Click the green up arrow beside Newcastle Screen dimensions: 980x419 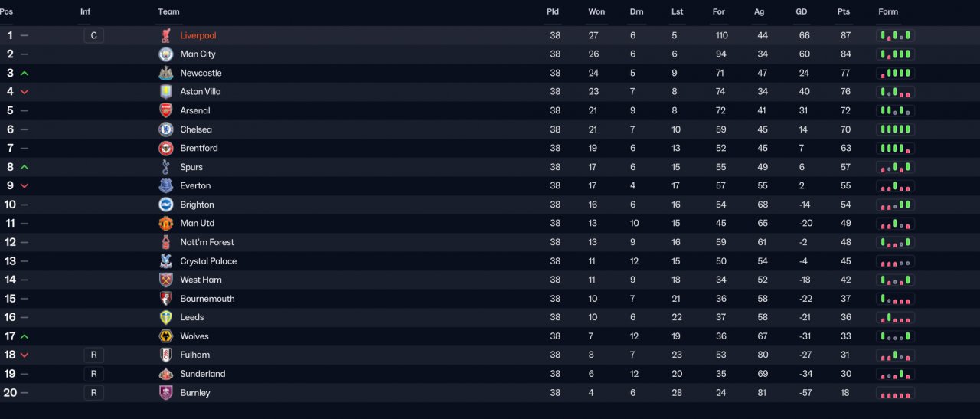(24, 73)
